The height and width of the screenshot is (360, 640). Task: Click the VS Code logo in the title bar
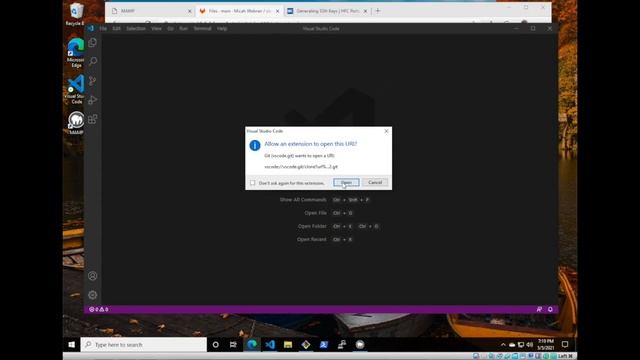(91, 28)
